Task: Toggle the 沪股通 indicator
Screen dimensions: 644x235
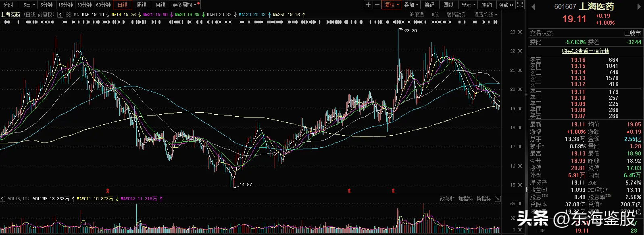Action: click(417, 15)
